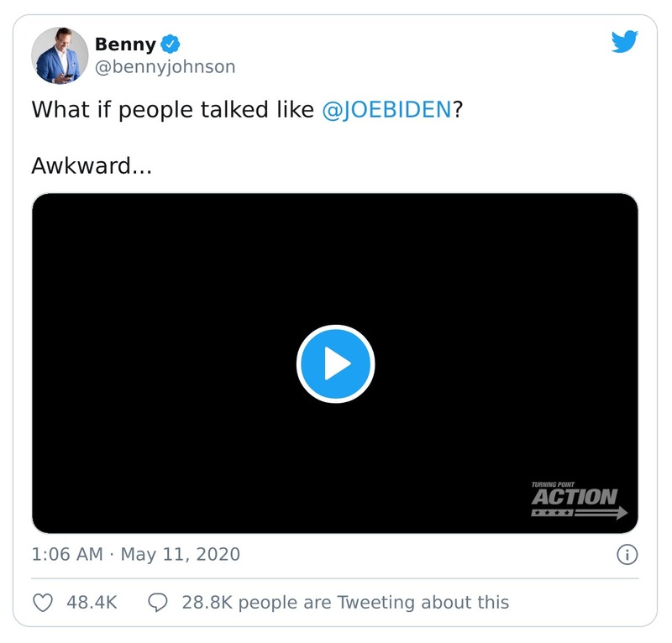
Task: Like the tweet with the heart icon
Action: coord(42,602)
